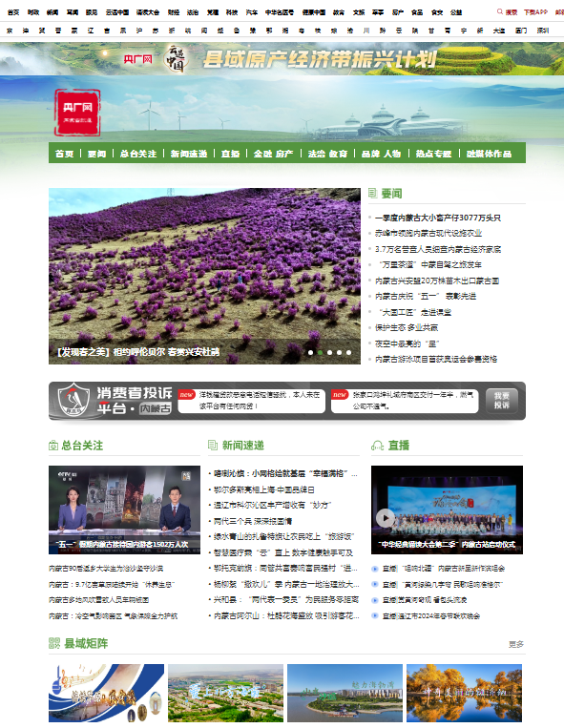This screenshot has width=564, height=728.
Task: Click carousel caption 【发现春之美】相约呼伦贝尔
Action: point(137,352)
